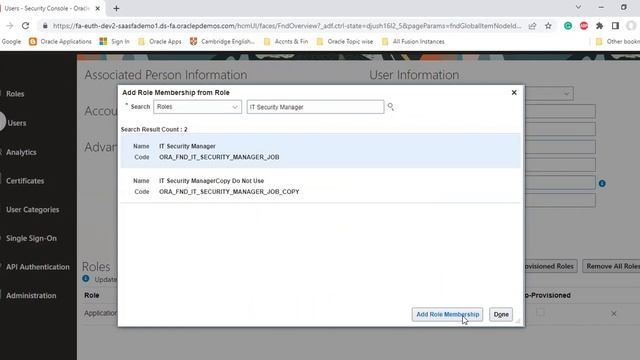The height and width of the screenshot is (360, 640).
Task: Bookmark this page with the star icon
Action: pyautogui.click(x=548, y=26)
